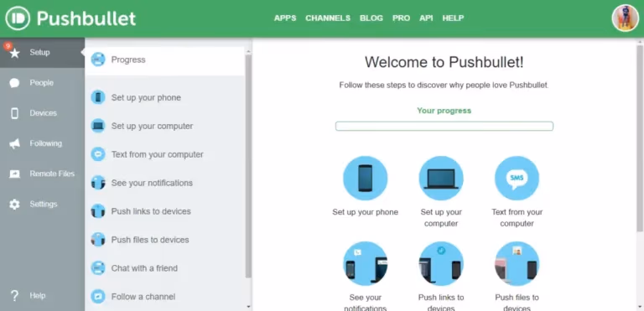Select the 'Remote Files' label in the sidebar
Viewport: 644px width, 311px height.
click(x=52, y=174)
